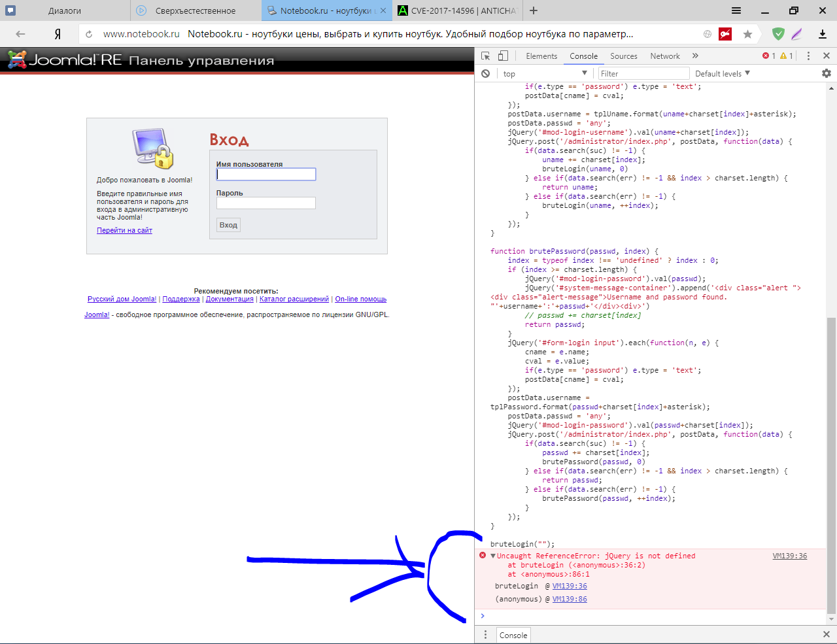This screenshot has width=837, height=644.
Task: Open the Elements tab in DevTools
Action: tap(541, 56)
